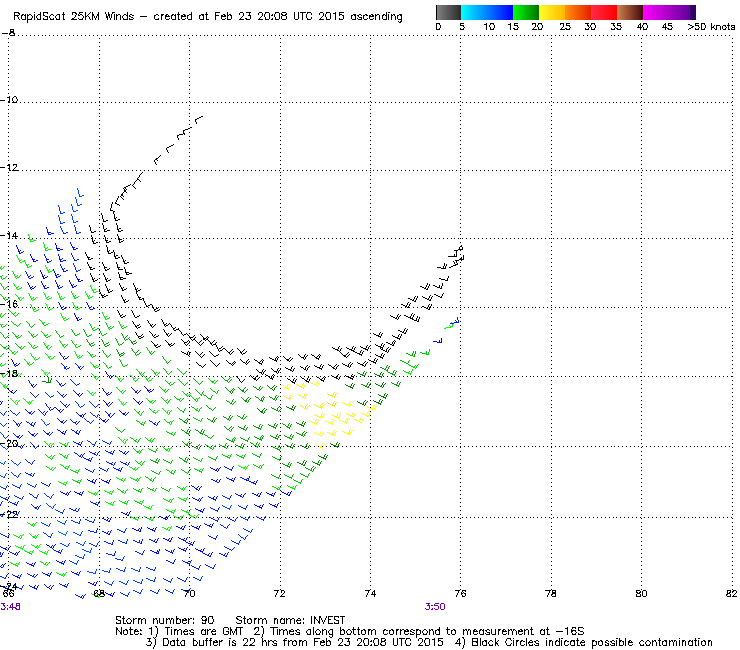Click the longitude label '76'

click(461, 594)
